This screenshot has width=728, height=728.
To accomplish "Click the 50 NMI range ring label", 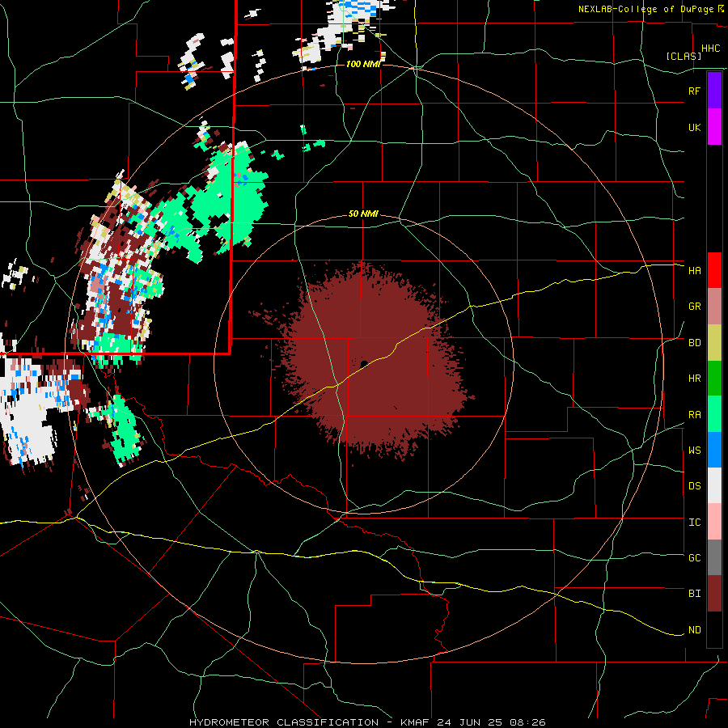I will (x=363, y=214).
